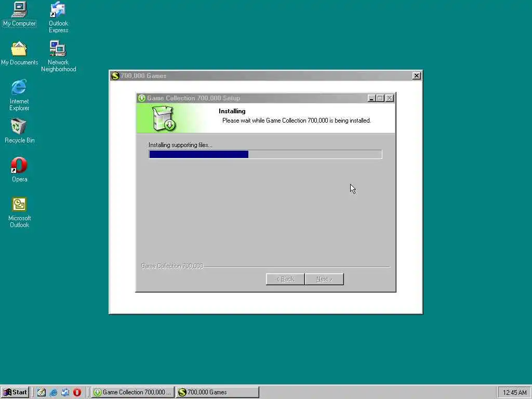Viewport: 532px width, 399px height.
Task: Close the Game Collection Setup window
Action: (390, 98)
